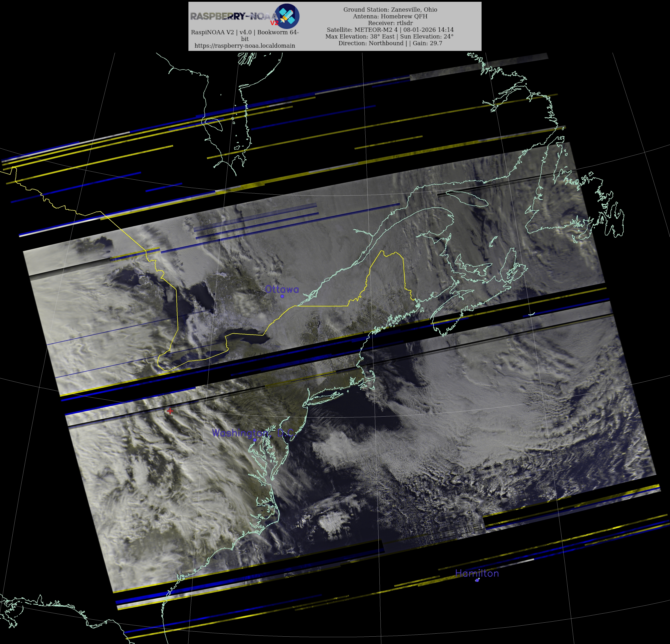Image resolution: width=670 pixels, height=644 pixels.
Task: Click the Antenna: Homebrew QFH line
Action: [390, 16]
